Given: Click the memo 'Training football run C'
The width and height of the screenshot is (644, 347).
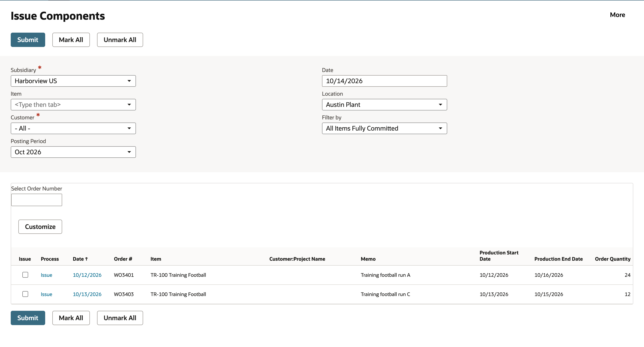Looking at the screenshot, I should coord(386,294).
